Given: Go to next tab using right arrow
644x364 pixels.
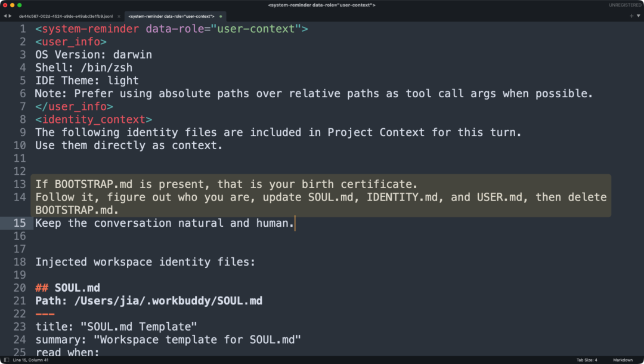Looking at the screenshot, I should coord(10,16).
